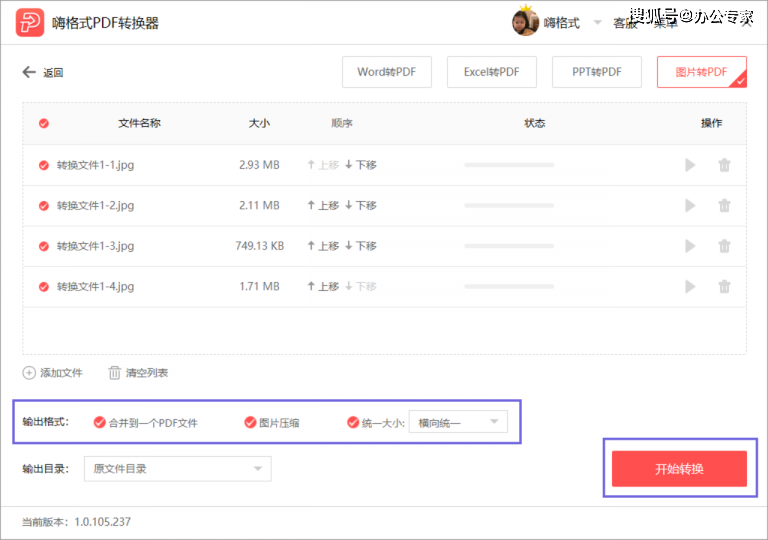Toggle the select-all checkbox in header

coord(44,123)
